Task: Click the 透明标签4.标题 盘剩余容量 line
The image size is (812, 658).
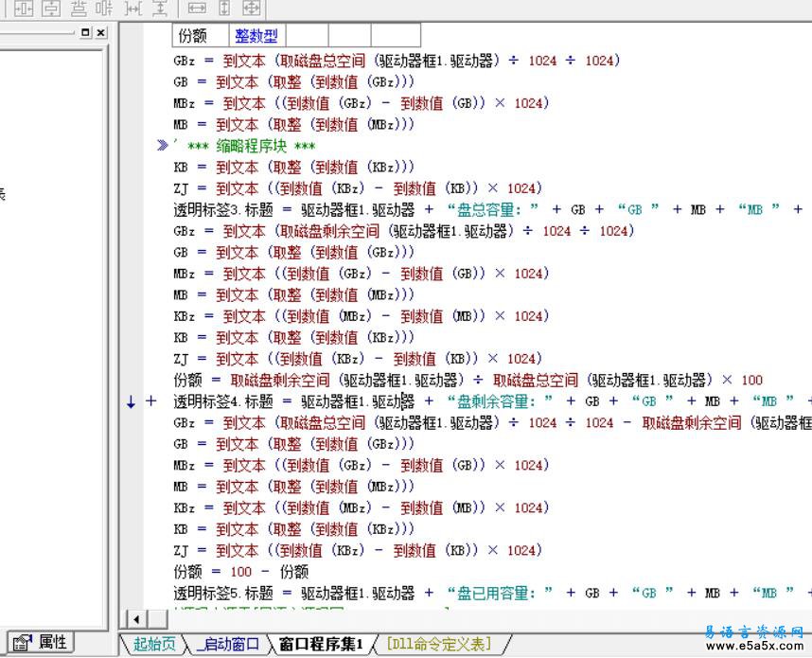Action: coord(492,401)
